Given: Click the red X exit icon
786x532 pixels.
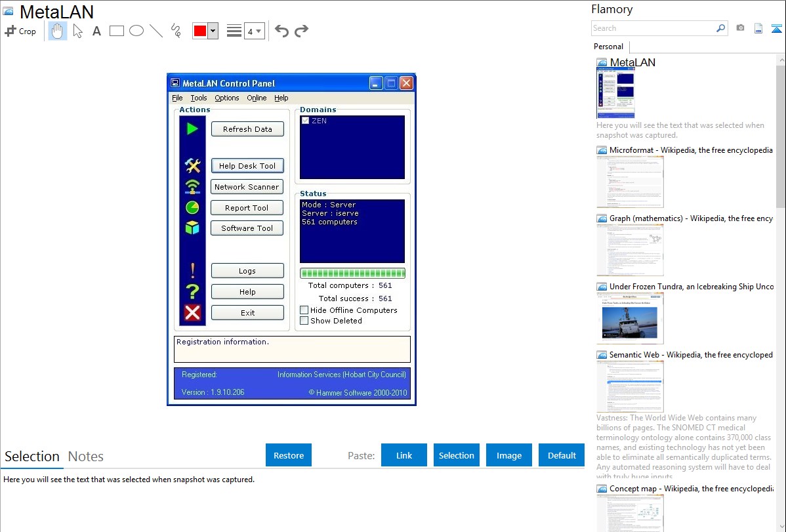Looking at the screenshot, I should pos(192,312).
